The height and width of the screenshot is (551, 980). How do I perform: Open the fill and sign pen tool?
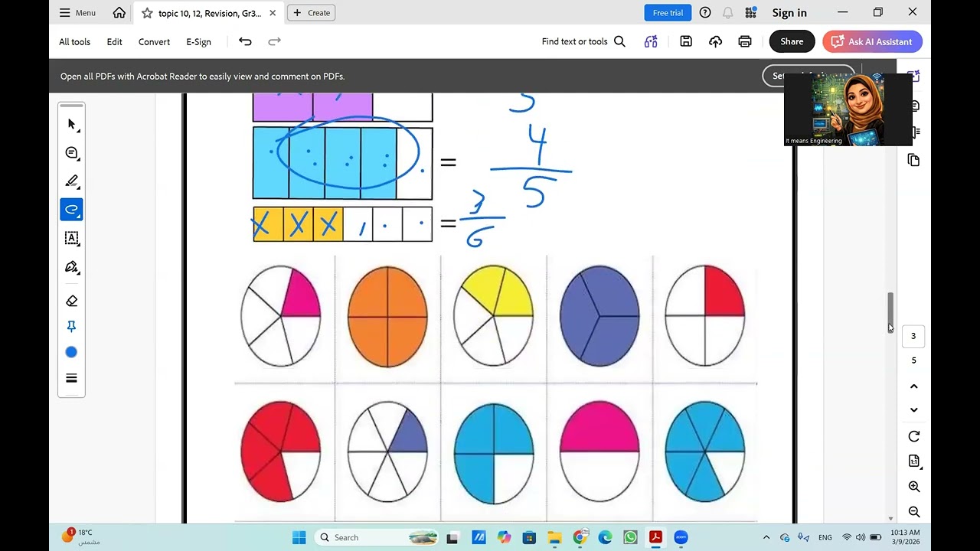tap(71, 266)
